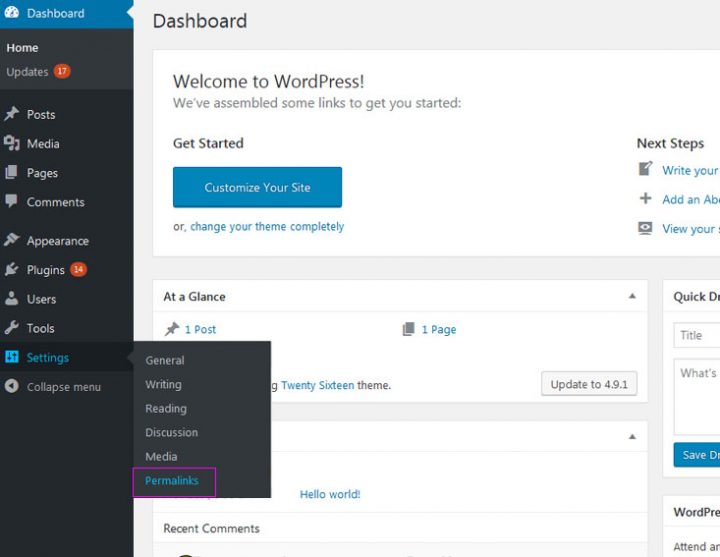Viewport: 720px width, 557px height.
Task: Click the plus icon beside Add an
Action: tap(646, 198)
